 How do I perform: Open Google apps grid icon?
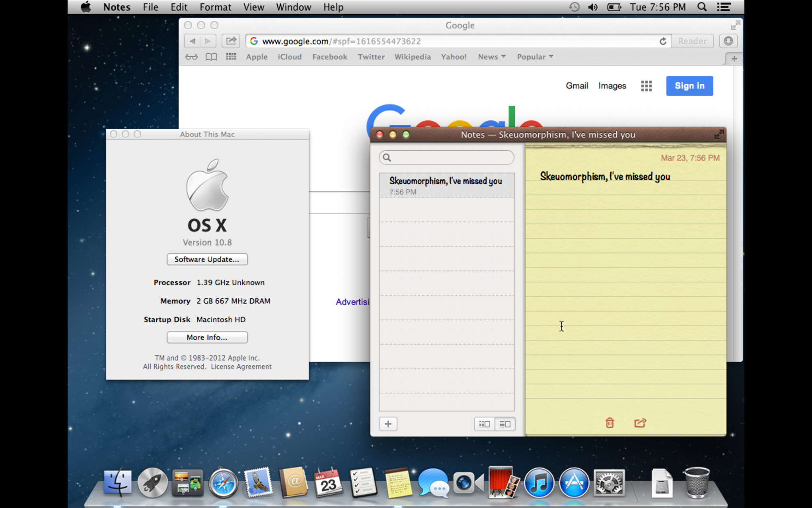coord(646,86)
